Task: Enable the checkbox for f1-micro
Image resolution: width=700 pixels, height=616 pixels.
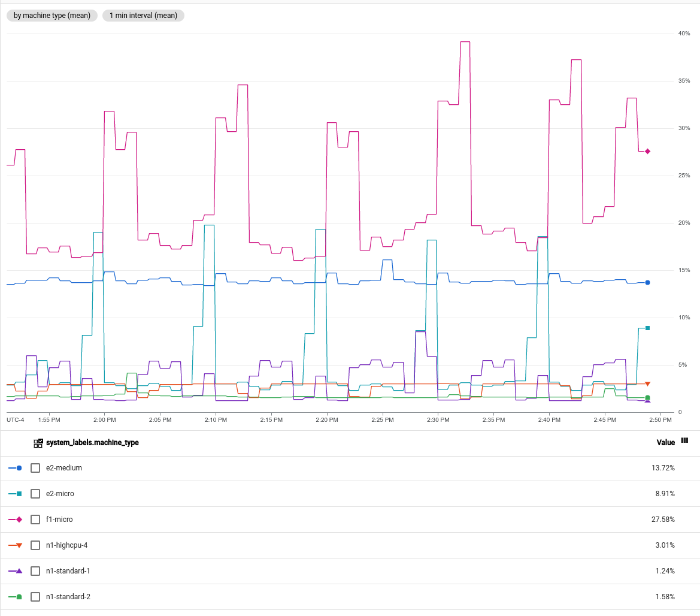Action: pyautogui.click(x=35, y=519)
